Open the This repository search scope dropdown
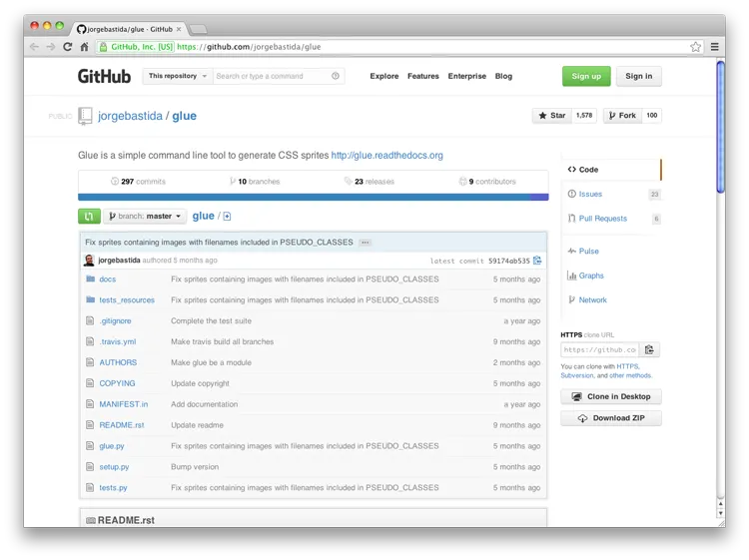The height and width of the screenshot is (560, 749). point(177,76)
